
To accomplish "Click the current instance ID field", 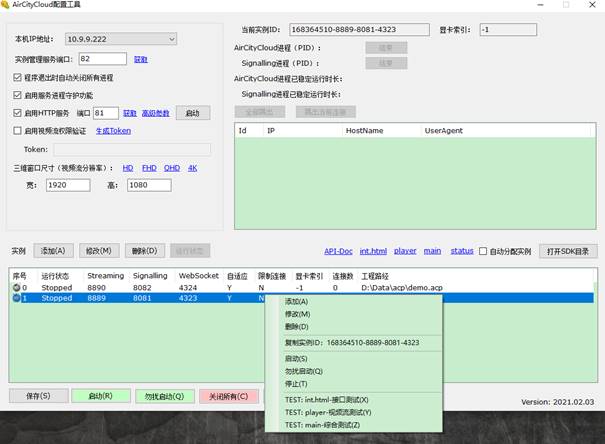I will 359,30.
